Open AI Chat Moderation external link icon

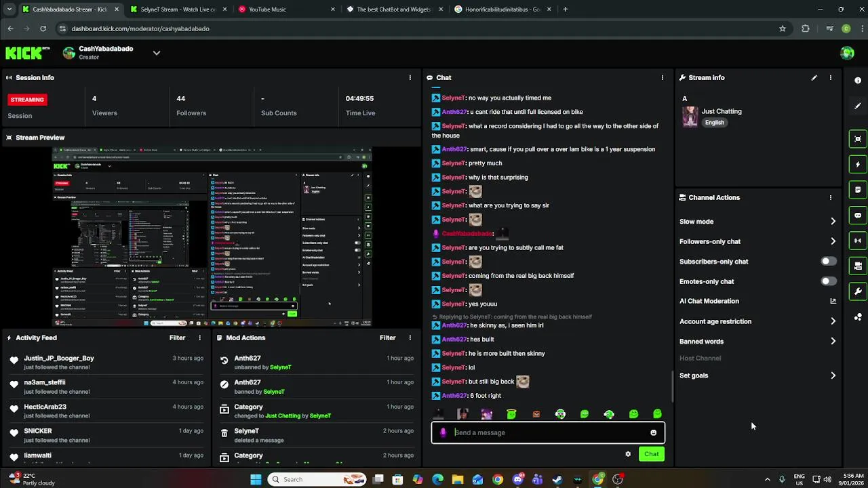833,301
